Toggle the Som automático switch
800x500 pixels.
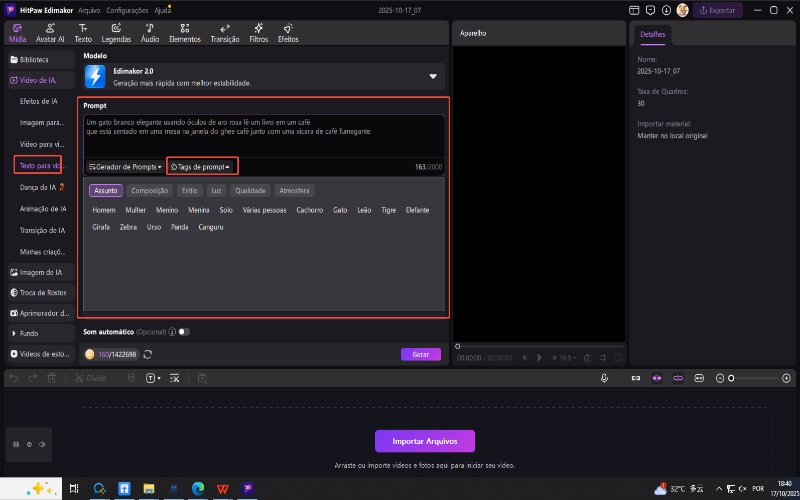[x=184, y=332]
